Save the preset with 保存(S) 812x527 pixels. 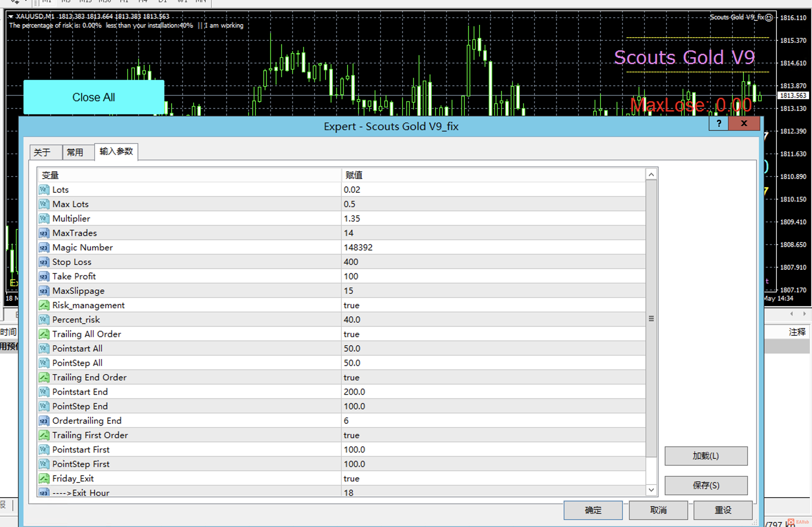tap(706, 485)
